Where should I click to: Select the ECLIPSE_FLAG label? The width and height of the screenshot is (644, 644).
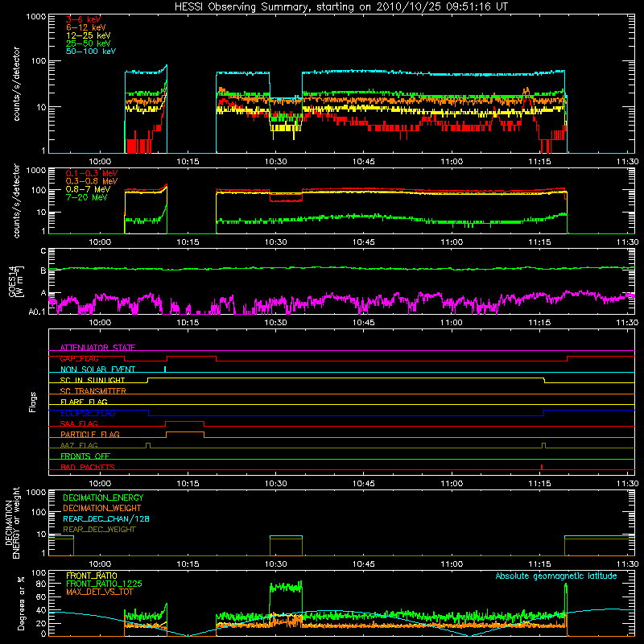tap(88, 413)
